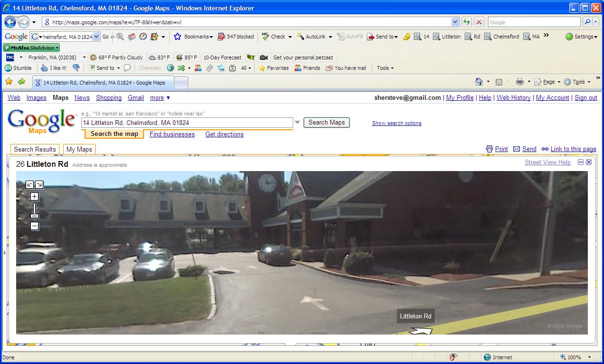Image resolution: width=604 pixels, height=364 pixels.
Task: Close the Street View panel
Action: [x=589, y=162]
